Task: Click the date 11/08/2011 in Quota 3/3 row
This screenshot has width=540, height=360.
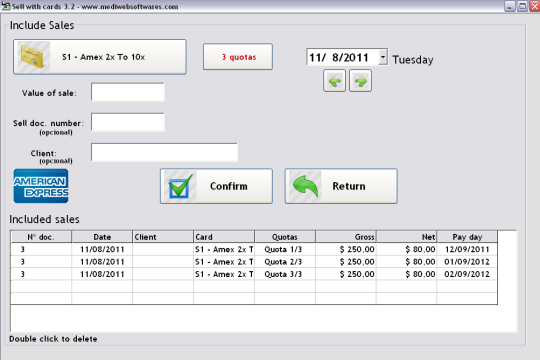Action: [102, 274]
